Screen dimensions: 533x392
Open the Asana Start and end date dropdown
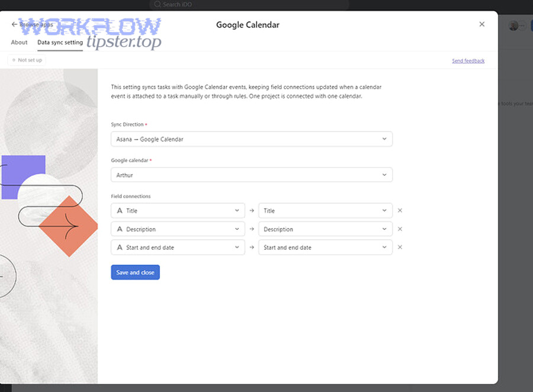click(x=178, y=247)
